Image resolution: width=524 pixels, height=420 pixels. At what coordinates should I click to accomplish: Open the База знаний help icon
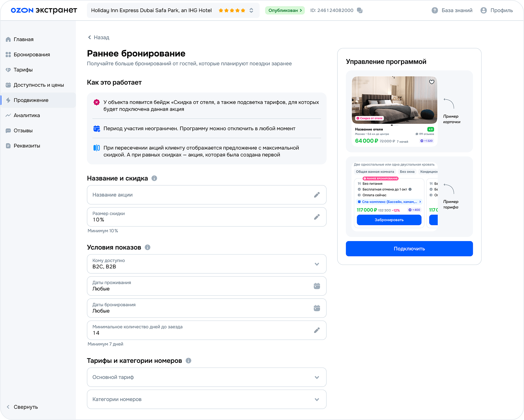[435, 10]
